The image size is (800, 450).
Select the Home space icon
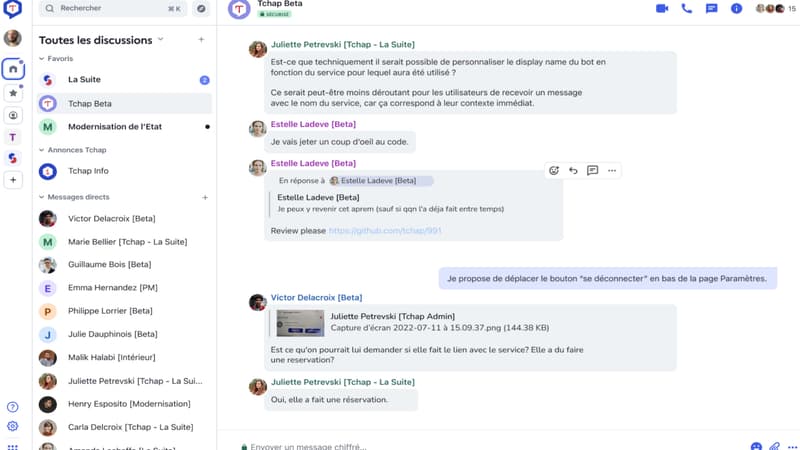coord(13,69)
